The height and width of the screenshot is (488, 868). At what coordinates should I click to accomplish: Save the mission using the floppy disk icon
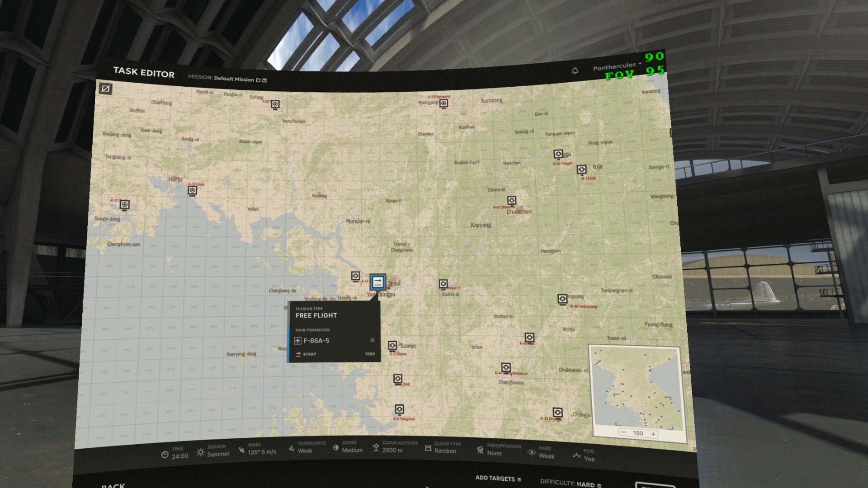pos(265,80)
